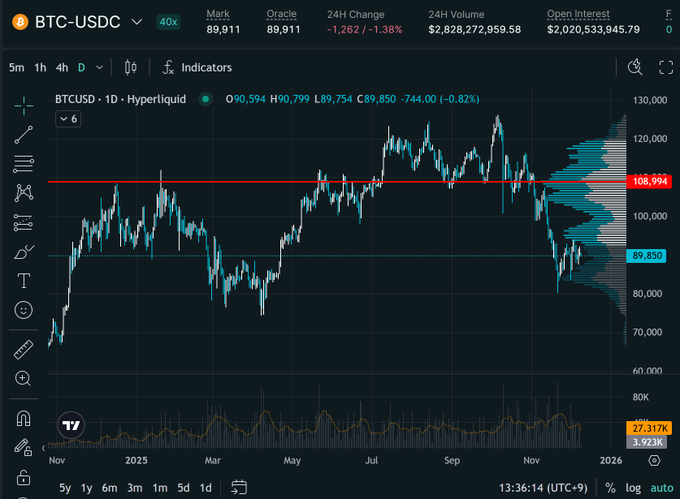Collapse the indicator legend showing 6

[x=68, y=119]
